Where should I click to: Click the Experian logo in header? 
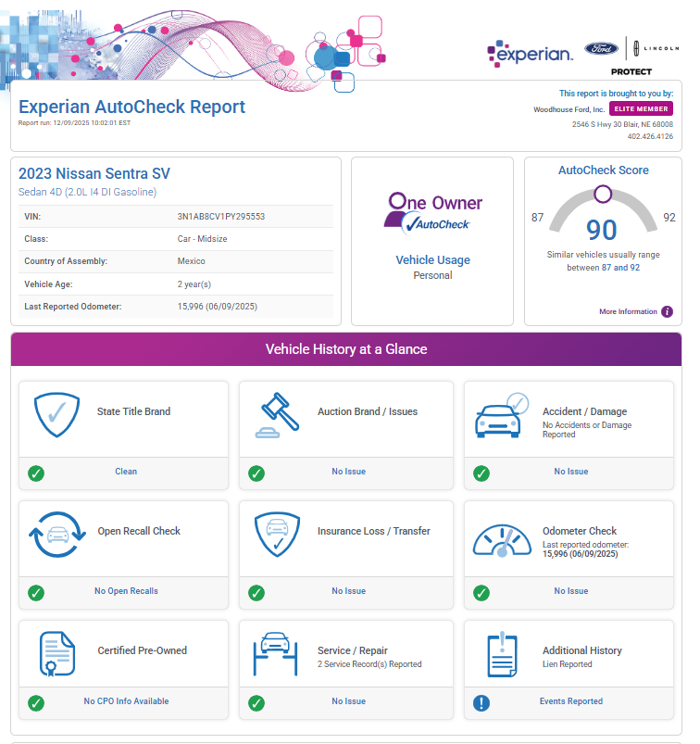[530, 54]
